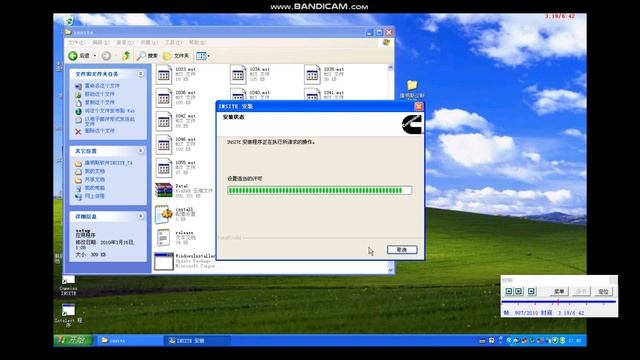640x360 pixels.
Task: Open 共享文档 link in side pane
Action: (95, 180)
